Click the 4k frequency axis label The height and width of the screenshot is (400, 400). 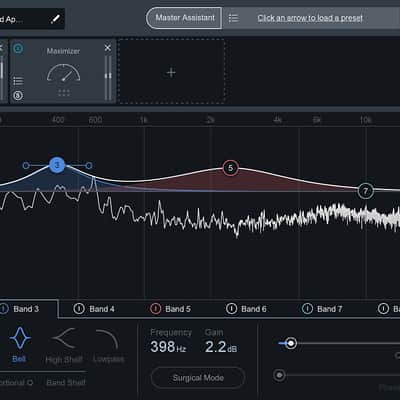277,119
